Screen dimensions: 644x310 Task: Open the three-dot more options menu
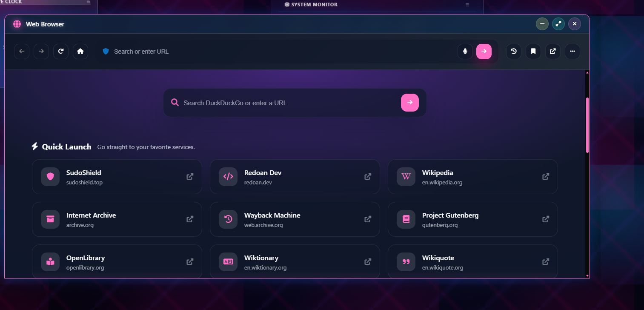(x=572, y=52)
